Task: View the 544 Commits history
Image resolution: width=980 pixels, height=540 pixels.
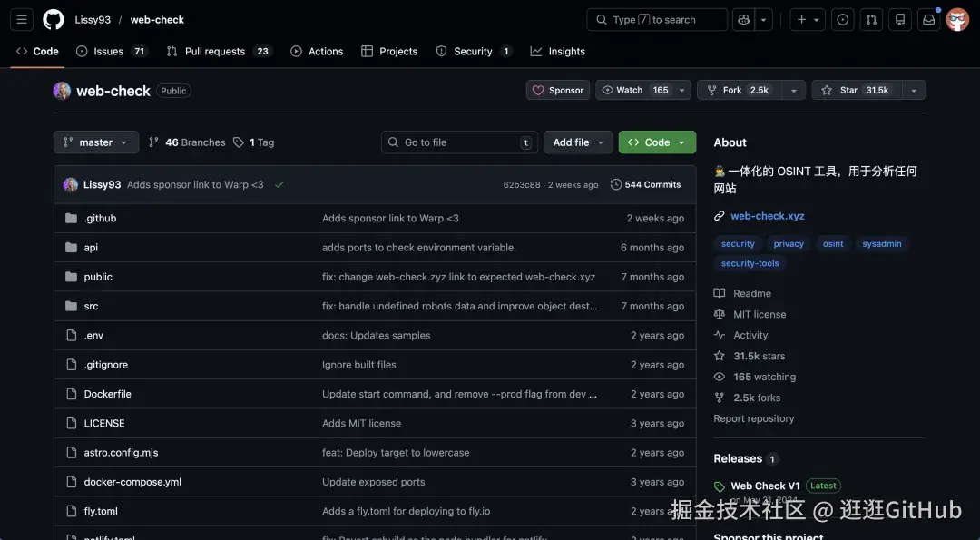Action: tap(646, 184)
